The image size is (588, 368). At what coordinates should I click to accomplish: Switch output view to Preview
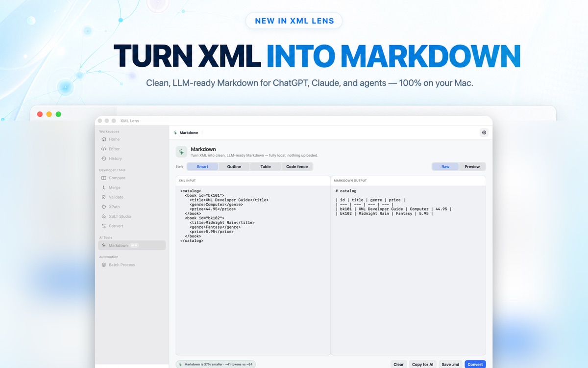(472, 167)
